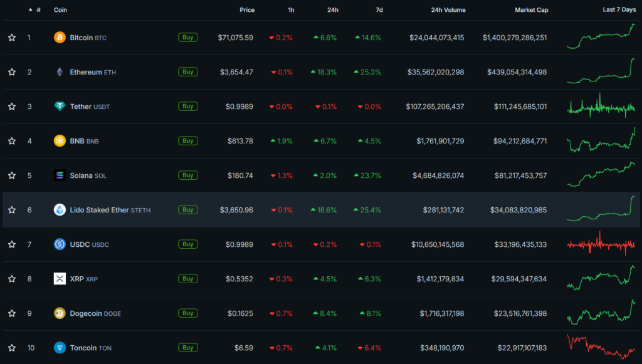The width and height of the screenshot is (642, 364).
Task: Click the Toncoin TON logo
Action: 60,347
